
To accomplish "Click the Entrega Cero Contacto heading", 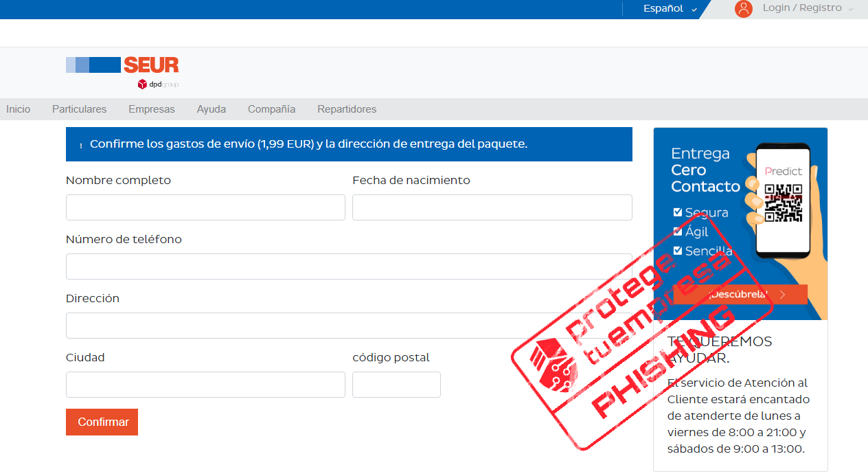I will click(x=705, y=170).
